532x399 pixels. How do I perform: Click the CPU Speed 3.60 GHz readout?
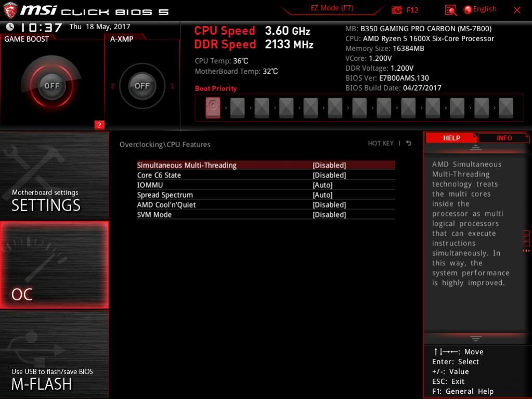pyautogui.click(x=252, y=31)
